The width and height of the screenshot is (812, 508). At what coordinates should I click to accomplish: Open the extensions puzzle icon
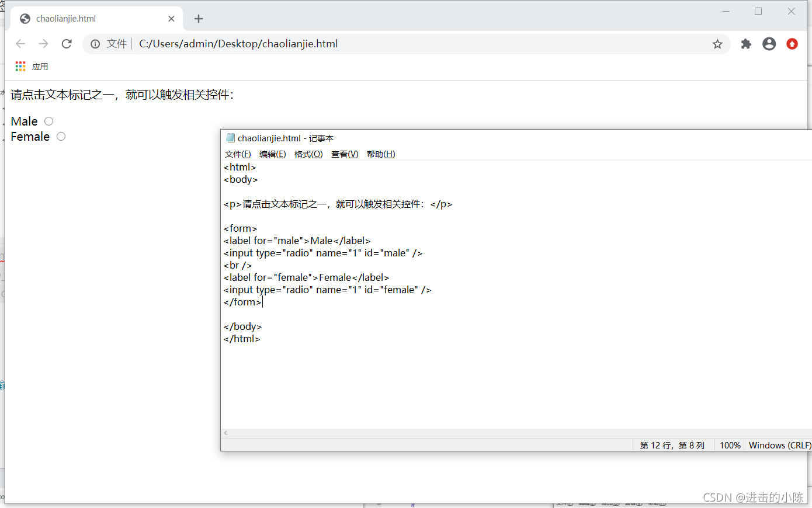coord(746,44)
